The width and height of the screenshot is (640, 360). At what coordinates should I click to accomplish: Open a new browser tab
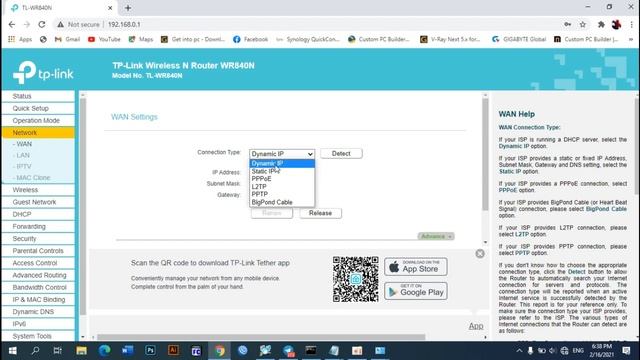click(x=128, y=8)
